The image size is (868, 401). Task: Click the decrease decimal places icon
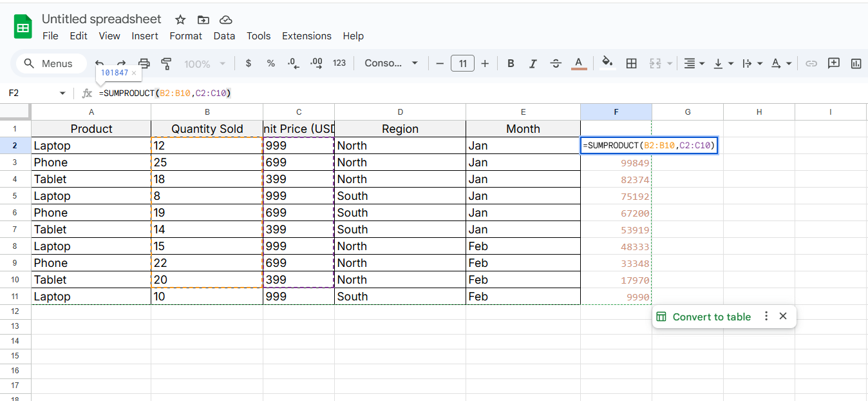point(293,63)
